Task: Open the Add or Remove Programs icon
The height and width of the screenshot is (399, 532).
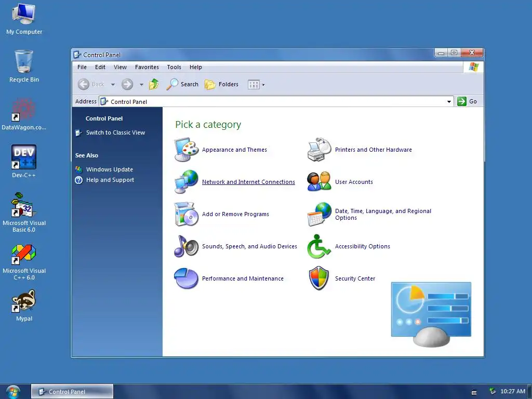Action: (187, 214)
